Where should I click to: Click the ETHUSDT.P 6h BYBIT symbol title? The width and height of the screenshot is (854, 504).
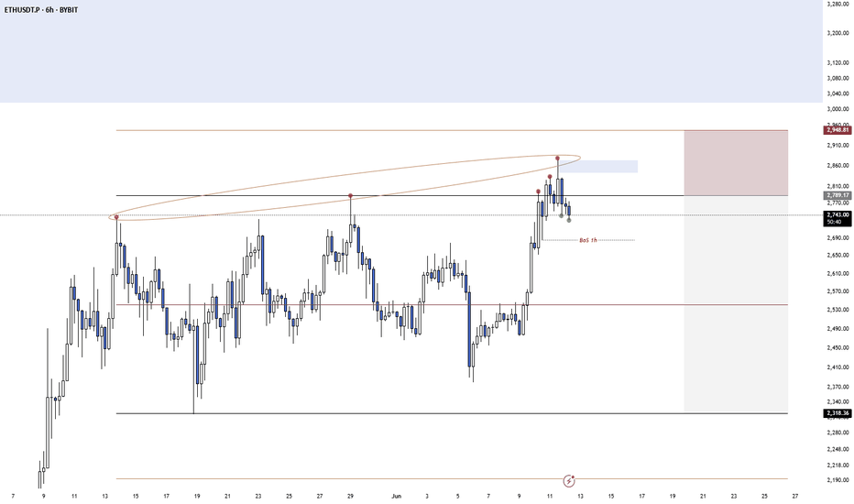41,10
